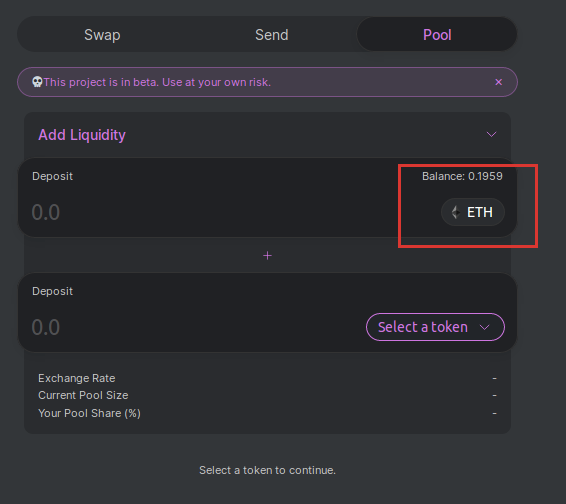566x504 pixels.
Task: Open the Select a token dropdown
Action: (x=435, y=327)
